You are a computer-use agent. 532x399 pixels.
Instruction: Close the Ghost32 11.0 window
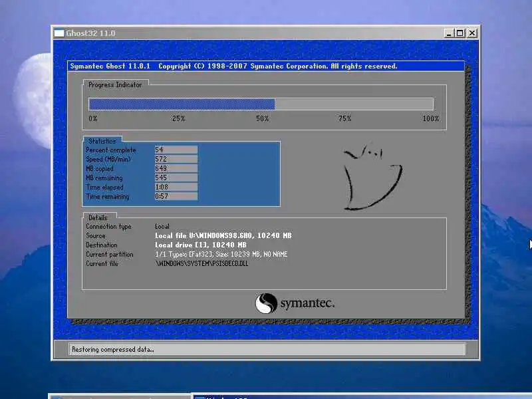coord(472,33)
